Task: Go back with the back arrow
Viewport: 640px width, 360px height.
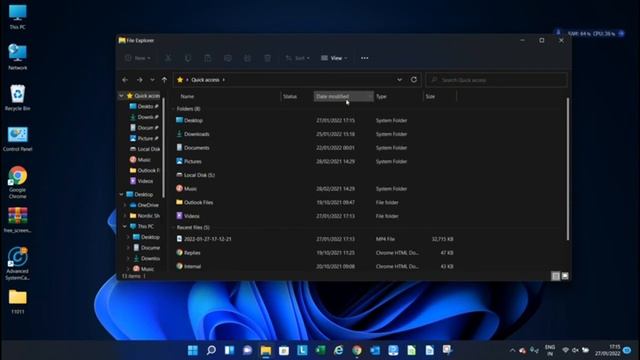Action: point(125,80)
